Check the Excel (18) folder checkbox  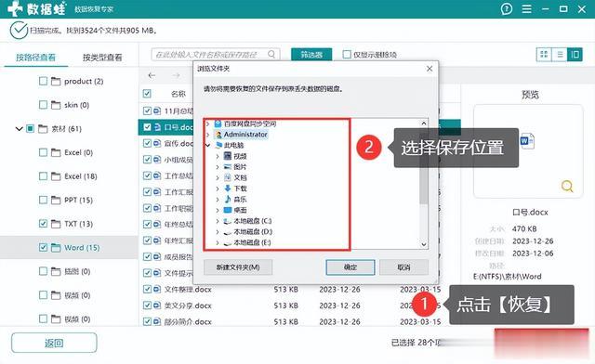pos(44,176)
